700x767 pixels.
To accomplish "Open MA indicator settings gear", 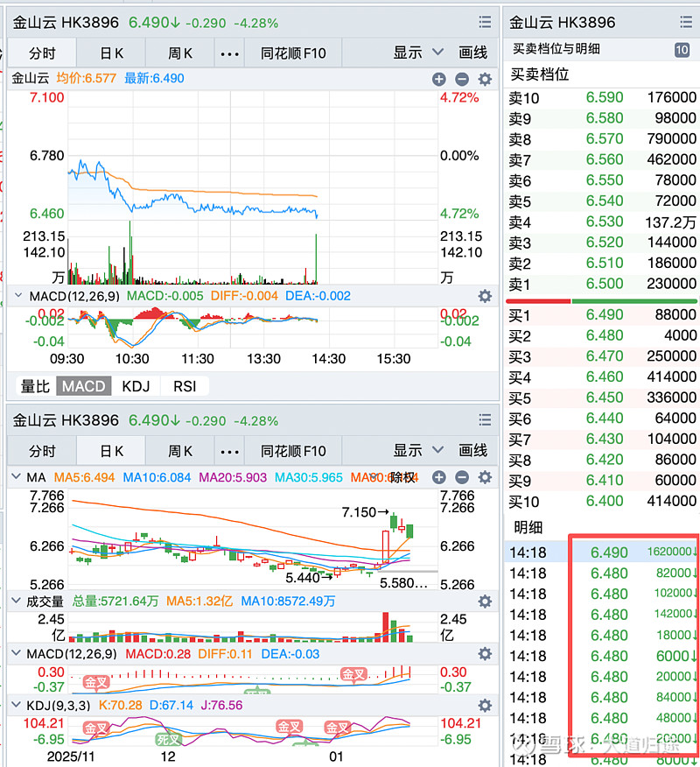I will coord(485,477).
